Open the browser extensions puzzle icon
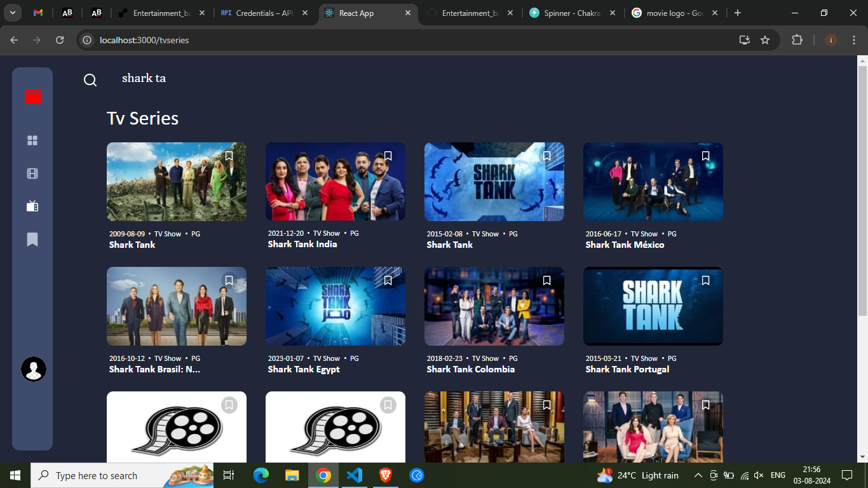The height and width of the screenshot is (488, 868). pyautogui.click(x=797, y=40)
